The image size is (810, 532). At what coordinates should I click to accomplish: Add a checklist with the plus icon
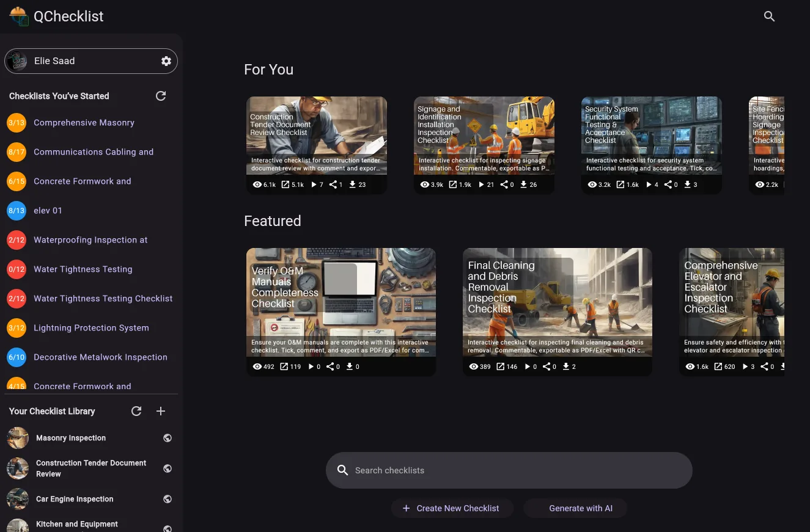tap(161, 411)
